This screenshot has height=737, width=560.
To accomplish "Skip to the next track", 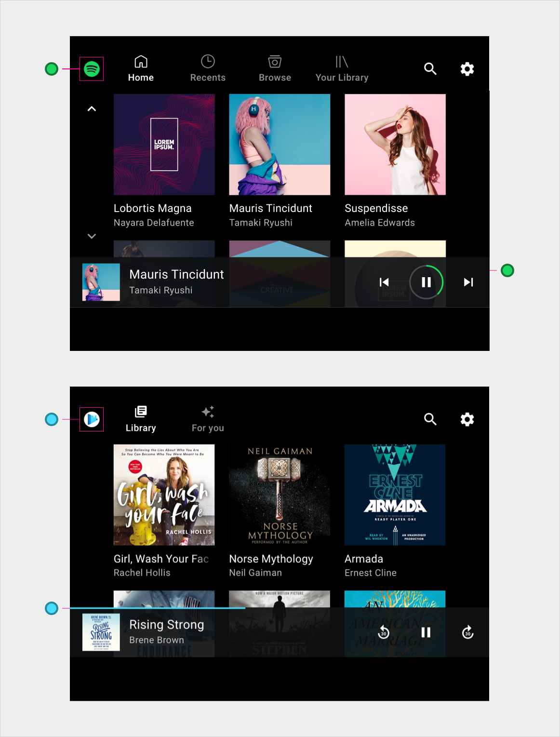I will (468, 282).
